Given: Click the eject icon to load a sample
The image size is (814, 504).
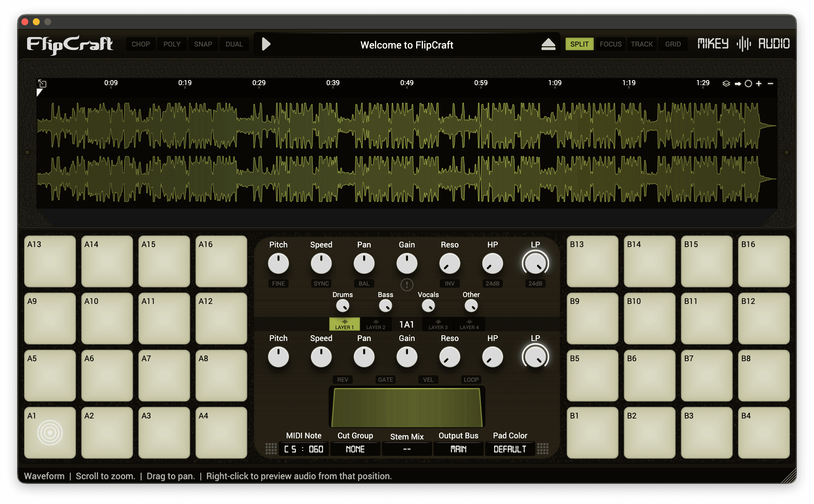Looking at the screenshot, I should [548, 44].
